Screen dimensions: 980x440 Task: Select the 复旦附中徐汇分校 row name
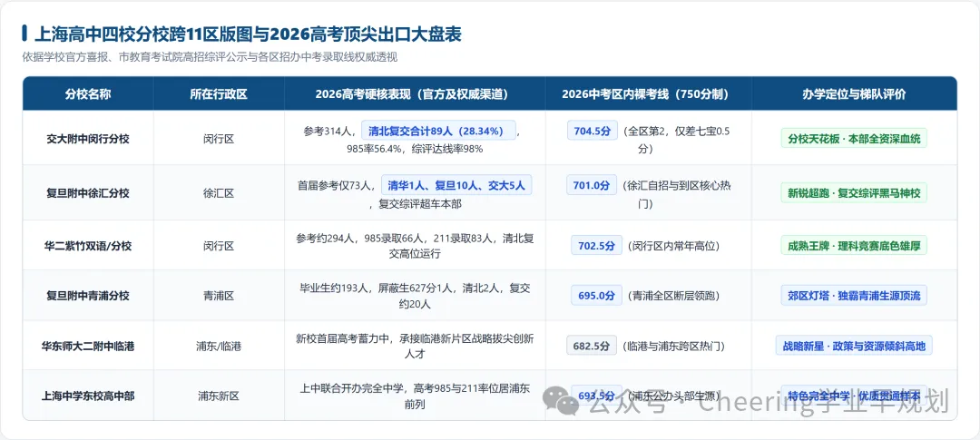point(88,193)
